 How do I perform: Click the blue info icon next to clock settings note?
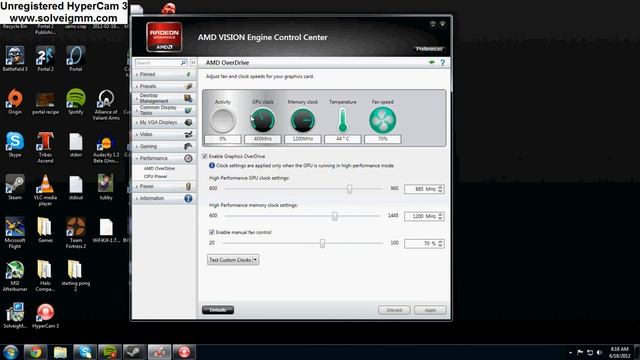[211, 166]
